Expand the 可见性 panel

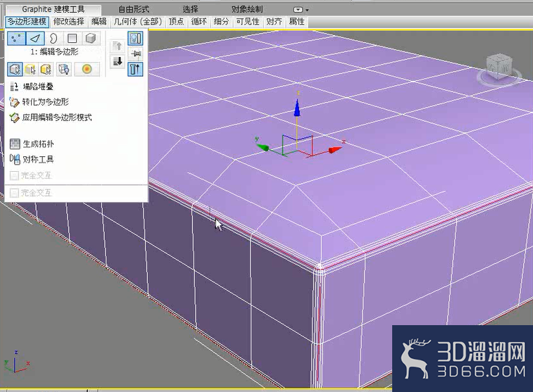[x=247, y=22]
